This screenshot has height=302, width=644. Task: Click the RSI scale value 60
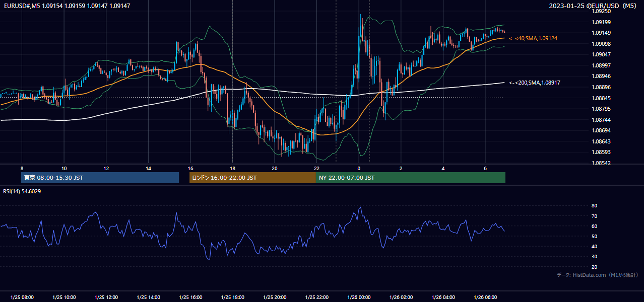pos(594,226)
